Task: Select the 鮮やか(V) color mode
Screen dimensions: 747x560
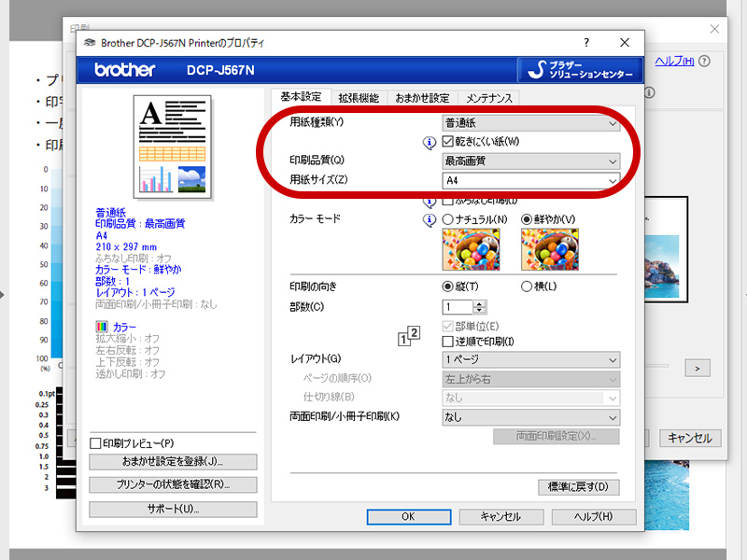Action: coord(527,219)
